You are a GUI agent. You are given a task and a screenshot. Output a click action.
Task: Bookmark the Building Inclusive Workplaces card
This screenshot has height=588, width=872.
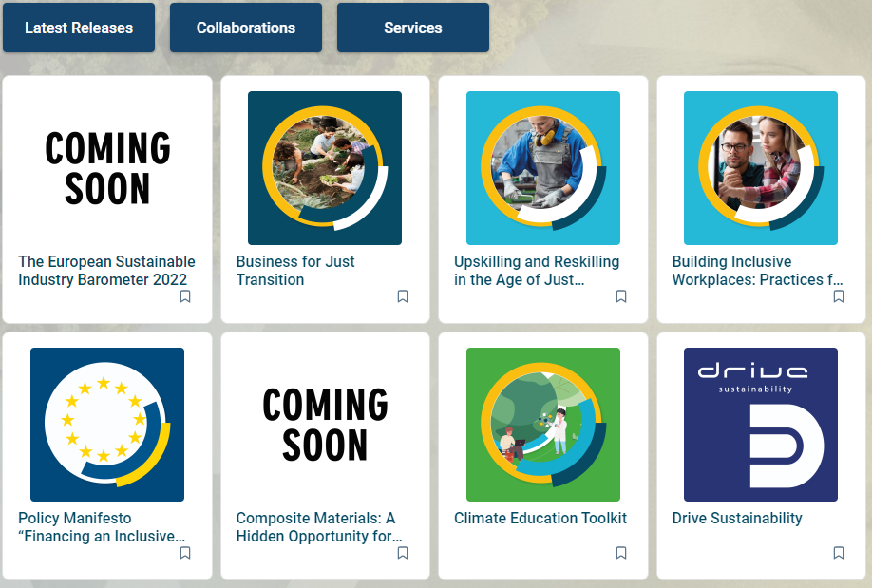[x=839, y=296]
